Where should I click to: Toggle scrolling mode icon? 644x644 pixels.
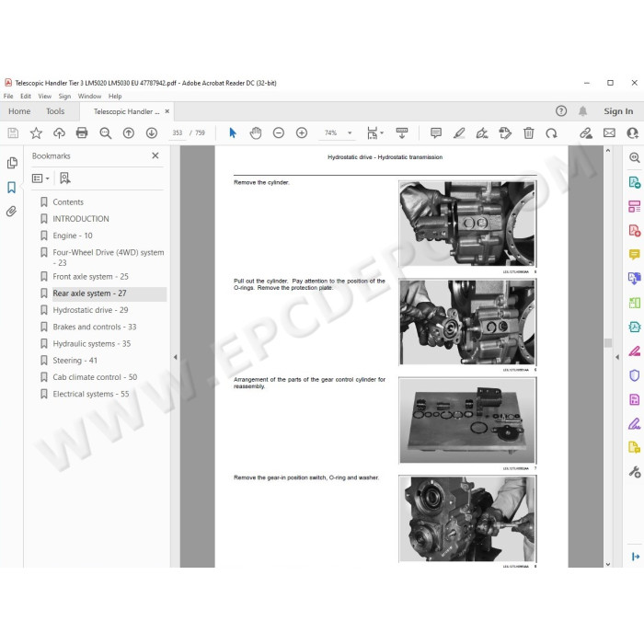tap(402, 132)
